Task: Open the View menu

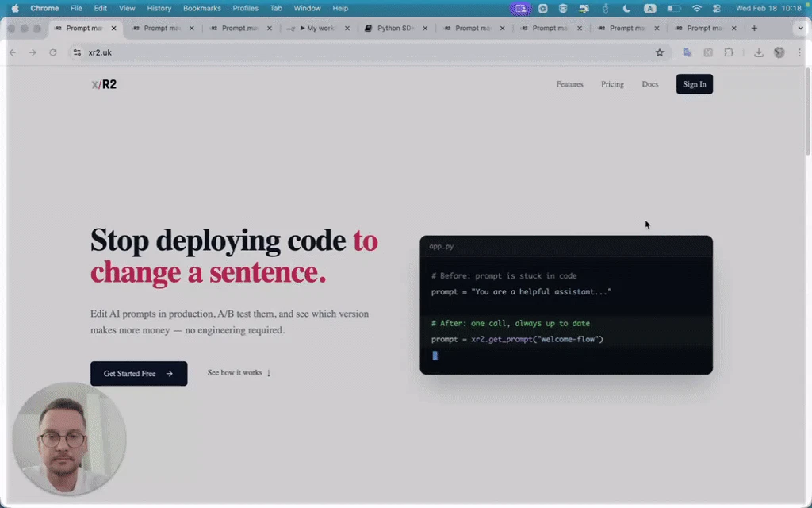Action: (x=127, y=8)
